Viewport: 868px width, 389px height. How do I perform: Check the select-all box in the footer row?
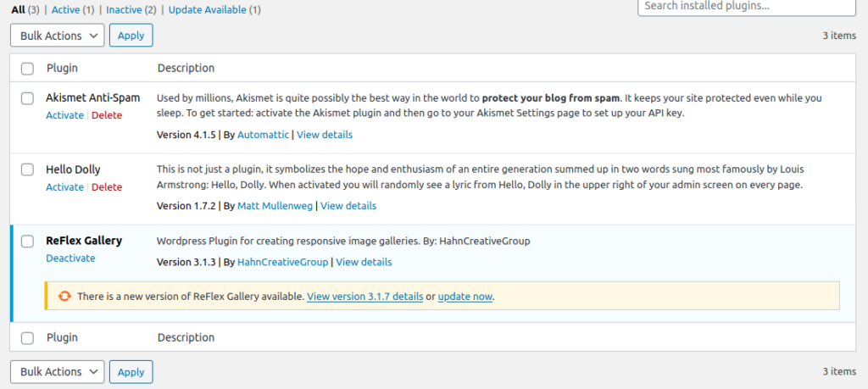coord(27,337)
